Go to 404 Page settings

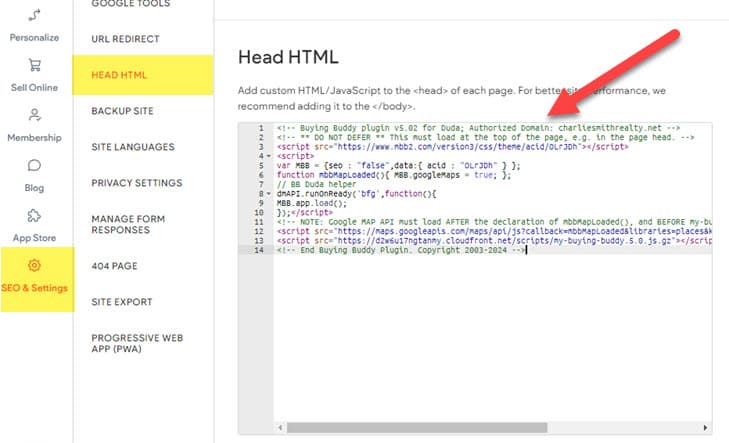pyautogui.click(x=114, y=266)
